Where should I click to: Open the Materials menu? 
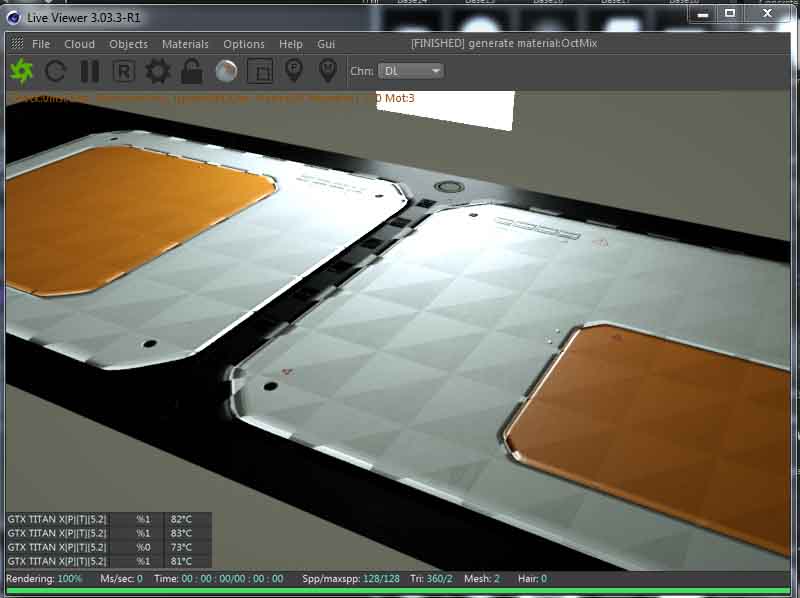185,44
